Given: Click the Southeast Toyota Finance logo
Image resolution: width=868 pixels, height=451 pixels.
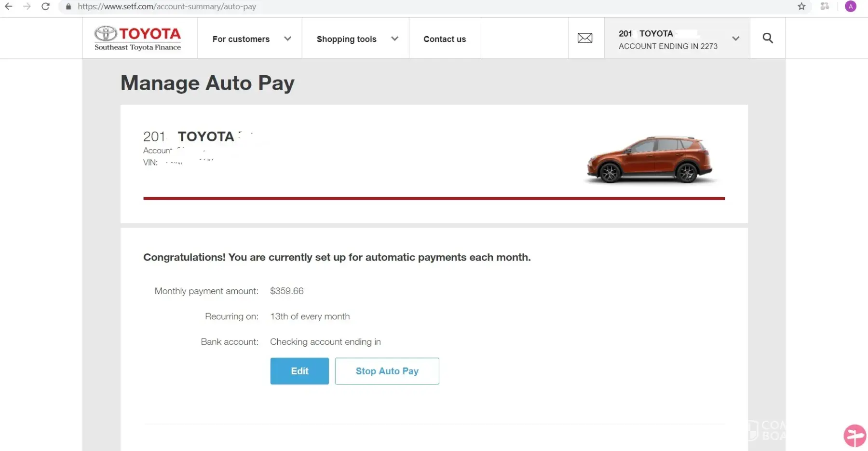Looking at the screenshot, I should 138,38.
